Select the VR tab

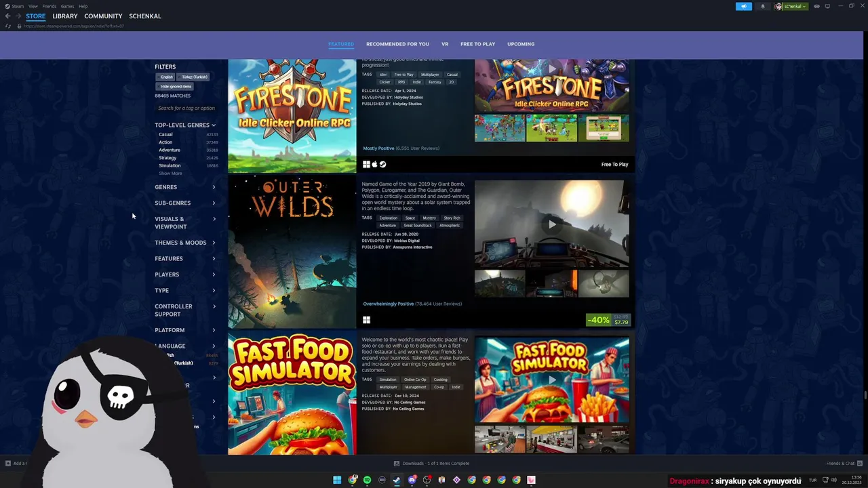pyautogui.click(x=445, y=44)
